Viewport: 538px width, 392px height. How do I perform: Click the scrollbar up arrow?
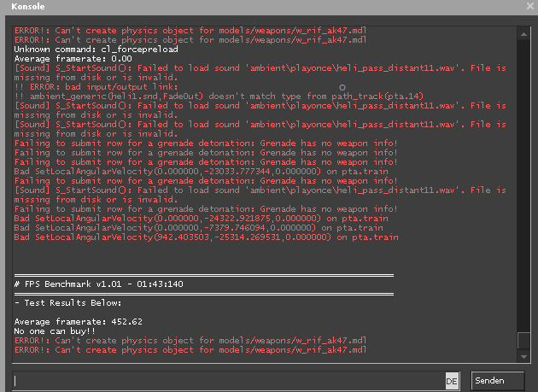click(523, 33)
